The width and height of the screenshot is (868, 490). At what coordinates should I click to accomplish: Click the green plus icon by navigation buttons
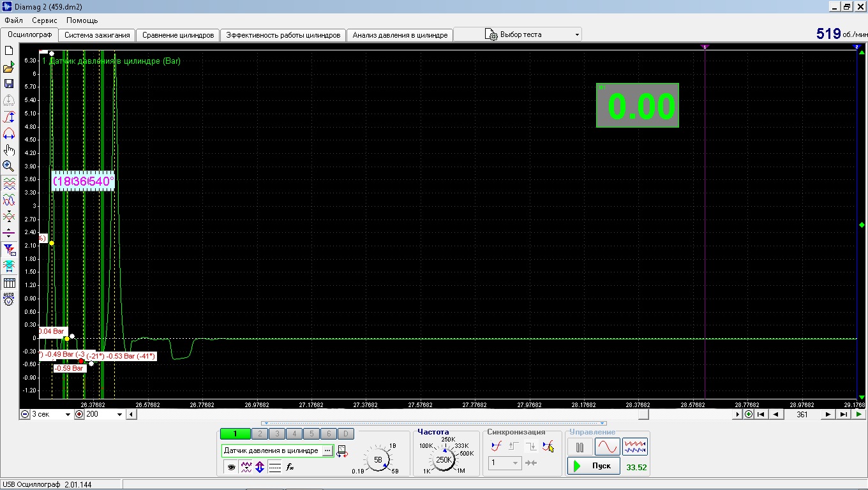pos(749,414)
